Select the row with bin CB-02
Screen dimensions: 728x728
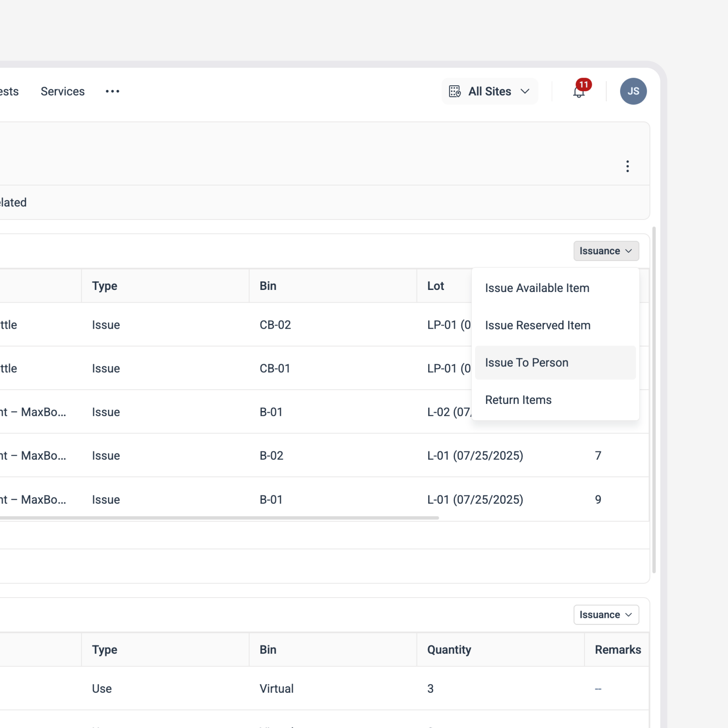pyautogui.click(x=275, y=325)
